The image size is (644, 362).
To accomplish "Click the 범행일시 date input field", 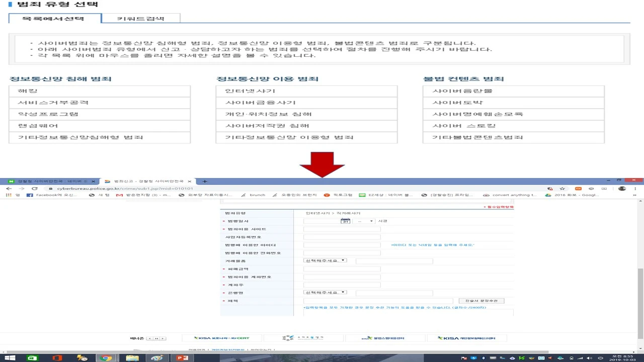I will (x=322, y=221).
